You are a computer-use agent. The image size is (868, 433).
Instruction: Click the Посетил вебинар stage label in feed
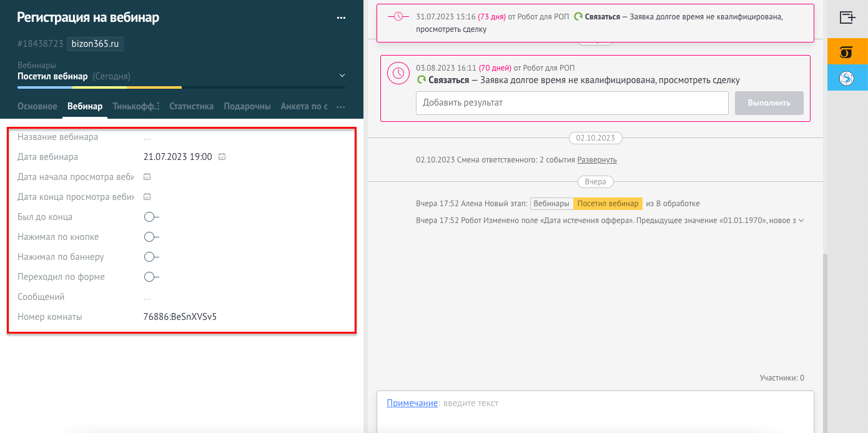608,204
